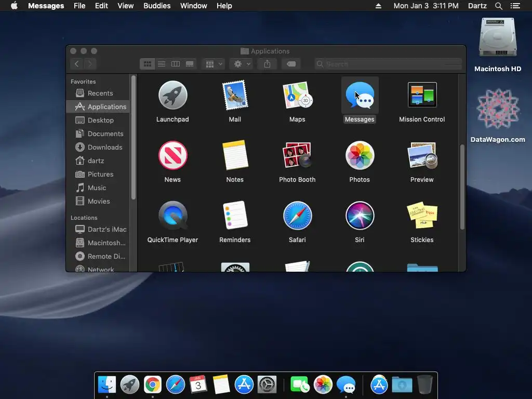Select Desktop in the Finder sidebar

click(x=98, y=120)
